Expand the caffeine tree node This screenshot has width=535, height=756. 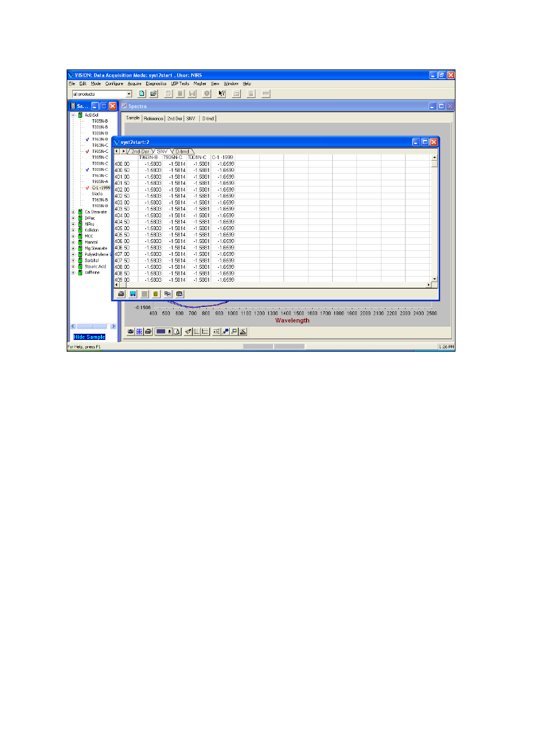point(73,273)
